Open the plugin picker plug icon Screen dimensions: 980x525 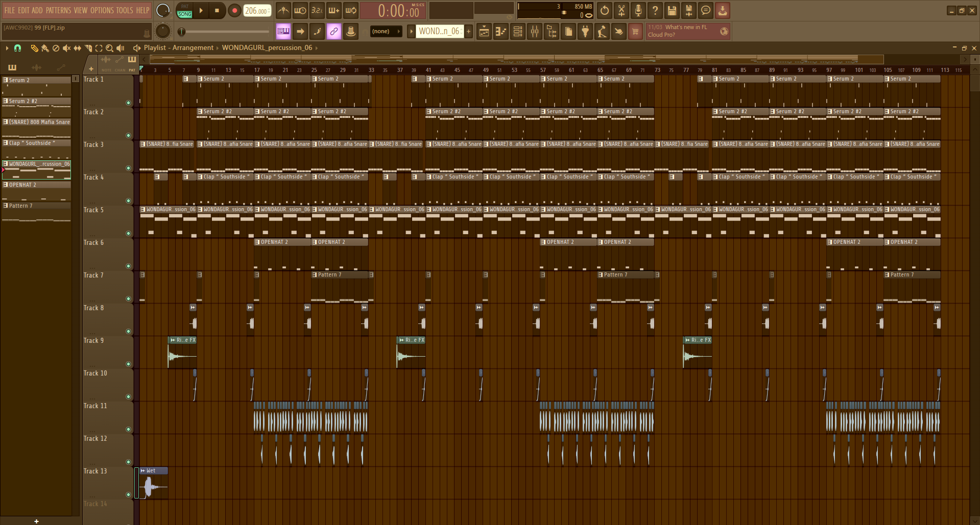[x=585, y=32]
